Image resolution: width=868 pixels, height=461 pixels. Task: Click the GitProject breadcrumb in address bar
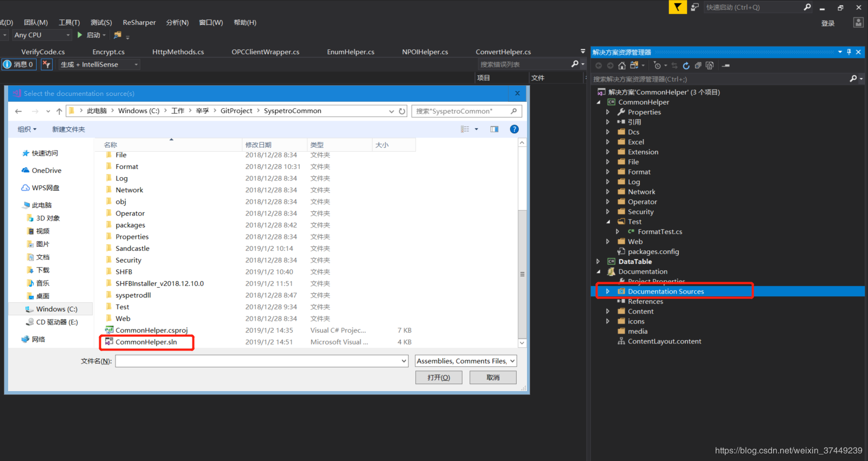[236, 111]
